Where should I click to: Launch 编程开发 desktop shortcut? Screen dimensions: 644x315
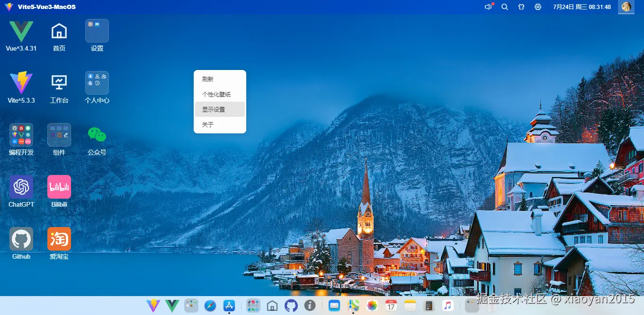[x=21, y=134]
